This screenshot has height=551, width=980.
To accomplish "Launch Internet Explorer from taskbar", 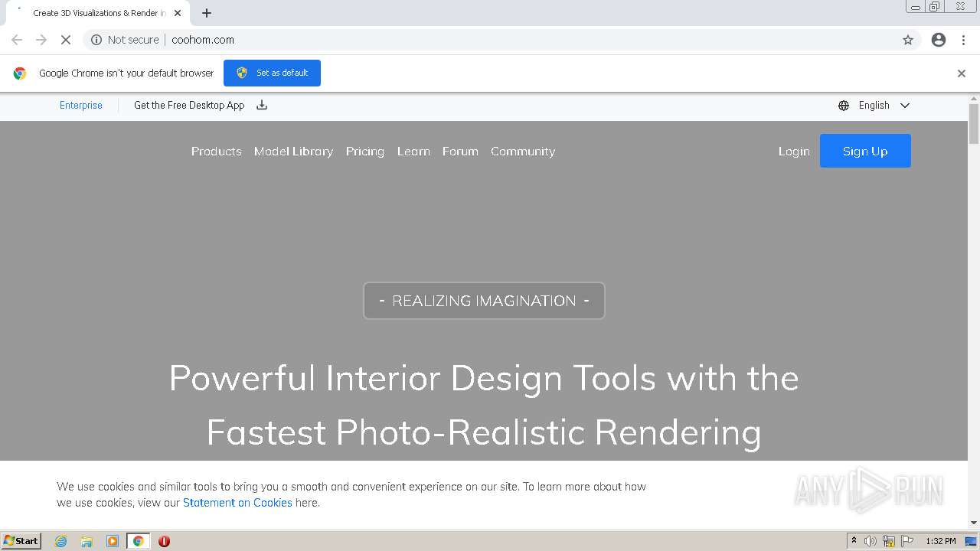I will tap(61, 541).
